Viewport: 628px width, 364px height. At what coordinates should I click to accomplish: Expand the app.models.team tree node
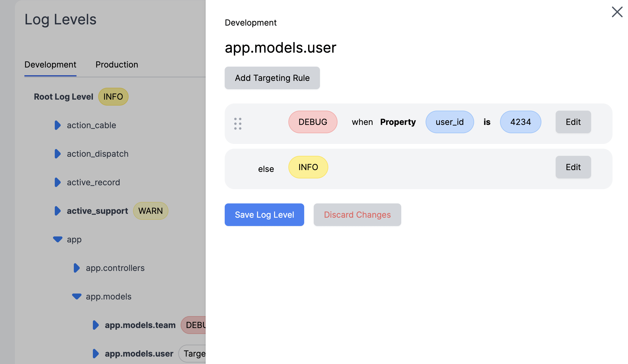pyautogui.click(x=96, y=325)
